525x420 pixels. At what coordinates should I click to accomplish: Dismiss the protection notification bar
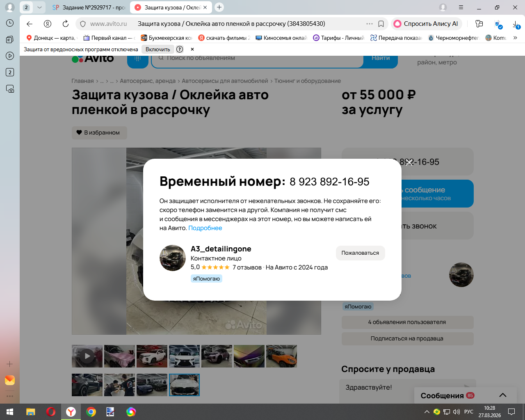pos(192,49)
